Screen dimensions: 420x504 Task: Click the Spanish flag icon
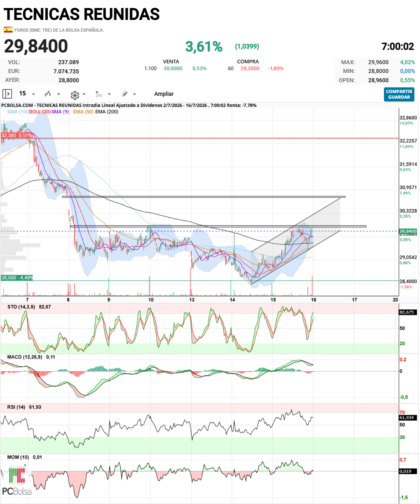pos(8,30)
